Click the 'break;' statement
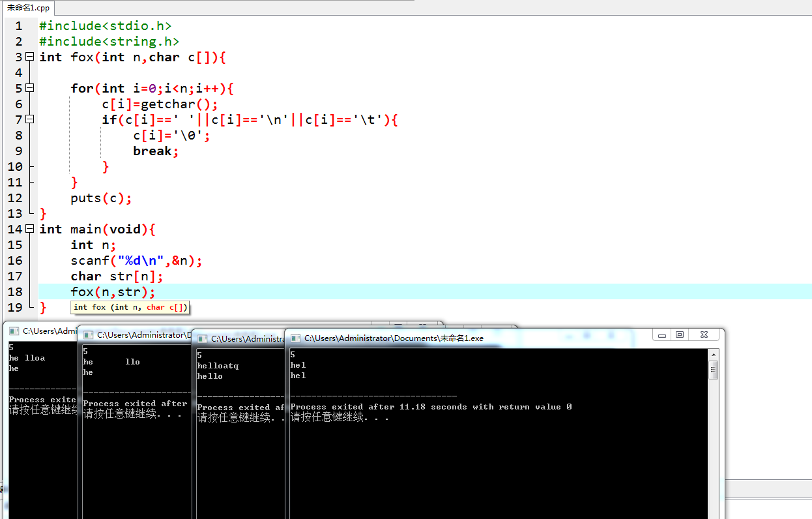Screen dimensions: 812x519 pos(156,151)
